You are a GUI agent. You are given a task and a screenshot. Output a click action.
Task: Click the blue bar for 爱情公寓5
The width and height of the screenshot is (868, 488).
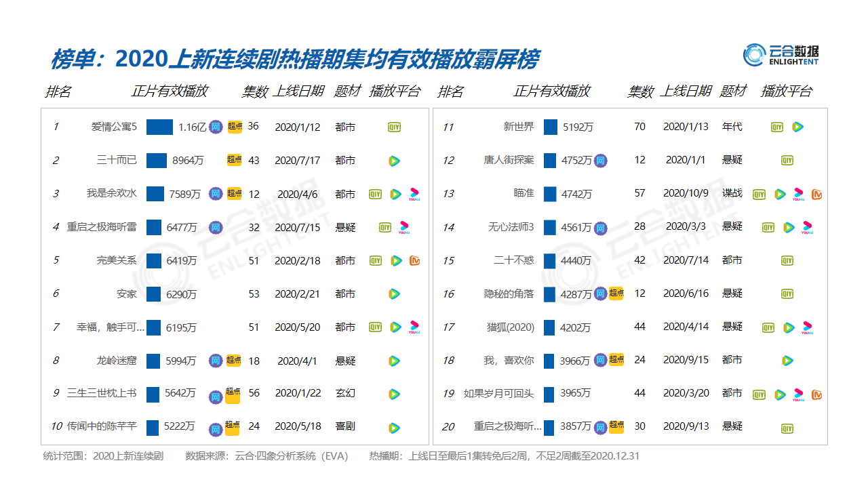pos(159,127)
